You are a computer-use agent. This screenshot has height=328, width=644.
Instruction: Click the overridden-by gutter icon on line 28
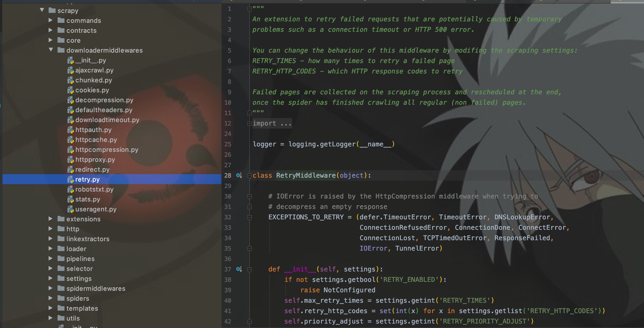[239, 175]
